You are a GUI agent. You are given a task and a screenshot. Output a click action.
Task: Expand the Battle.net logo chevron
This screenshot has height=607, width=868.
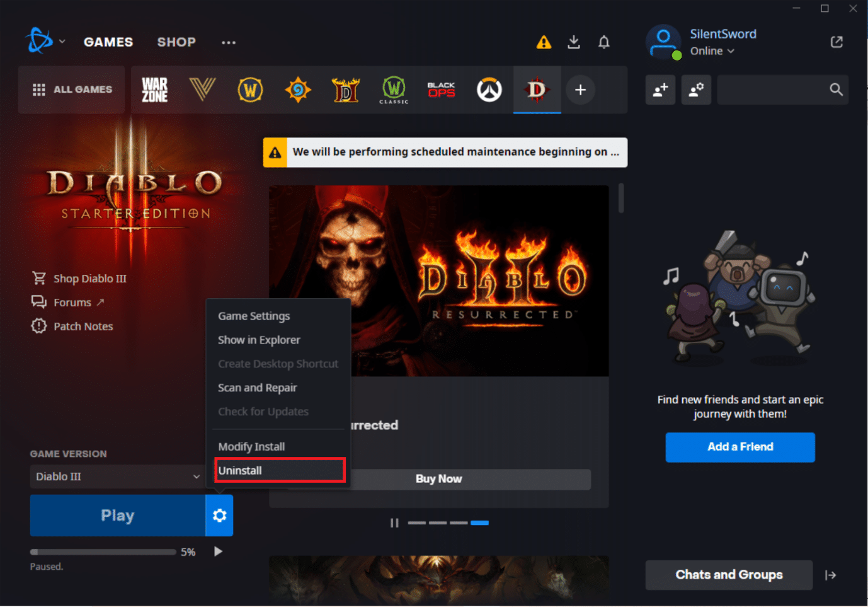tap(62, 42)
